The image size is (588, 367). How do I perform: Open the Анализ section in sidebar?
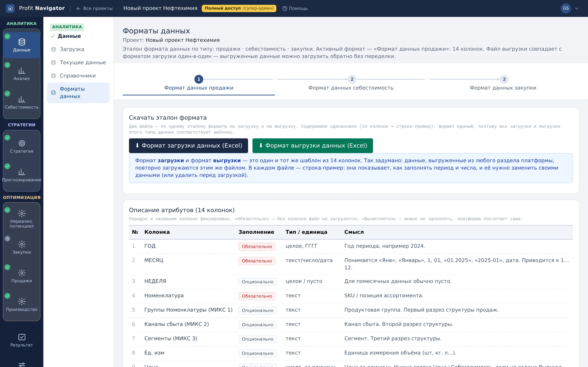[22, 74]
